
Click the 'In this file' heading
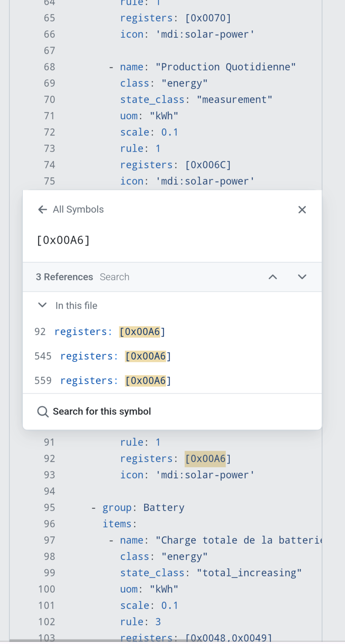(76, 306)
